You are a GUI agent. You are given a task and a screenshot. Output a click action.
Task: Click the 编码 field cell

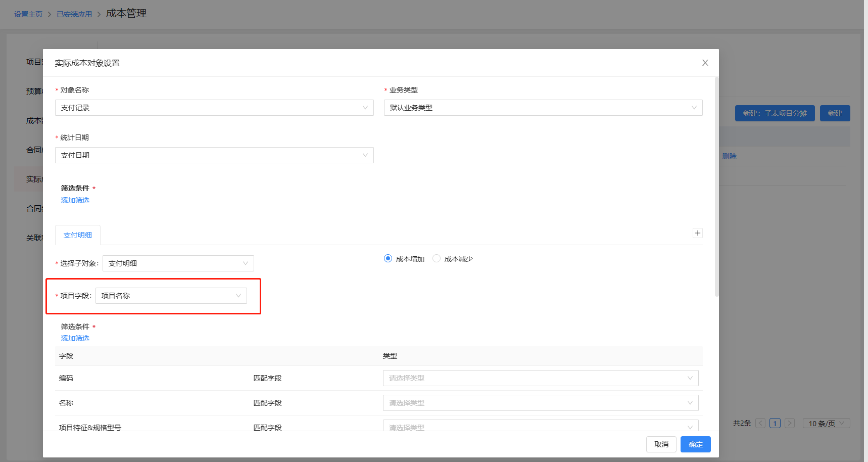click(66, 378)
